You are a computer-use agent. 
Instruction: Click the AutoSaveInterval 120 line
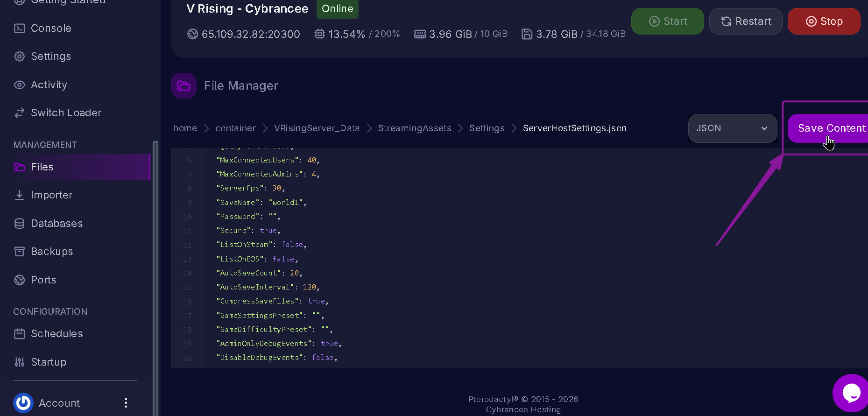coord(268,287)
